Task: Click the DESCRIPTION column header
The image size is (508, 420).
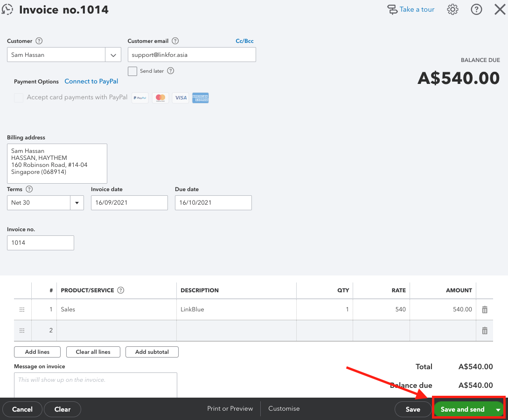Action: 200,290
